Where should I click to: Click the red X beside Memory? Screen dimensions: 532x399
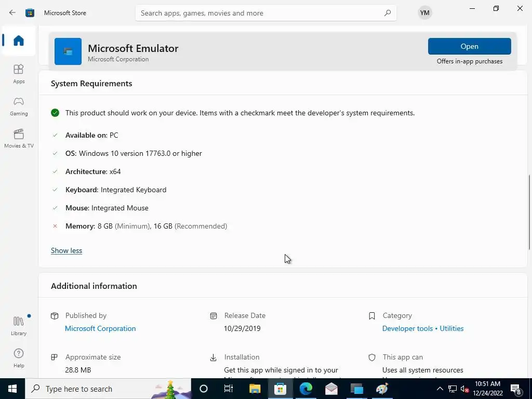click(x=55, y=226)
